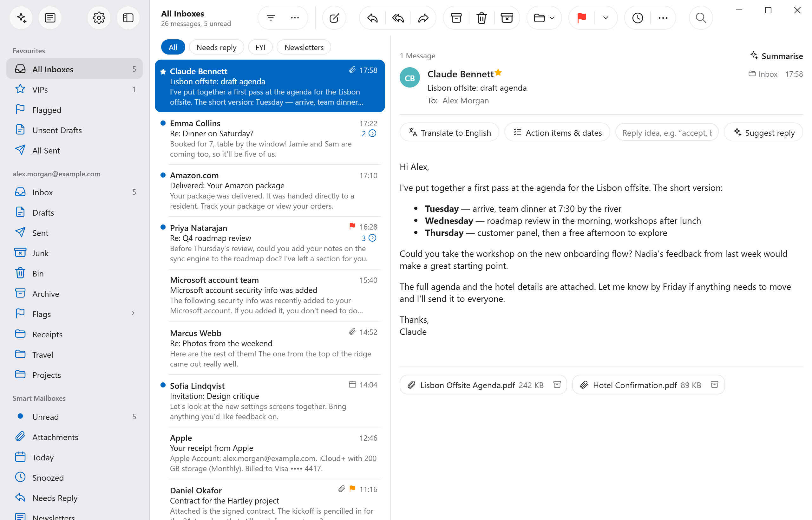This screenshot has height=520, width=812.
Task: Open the settings gear icon
Action: (99, 18)
